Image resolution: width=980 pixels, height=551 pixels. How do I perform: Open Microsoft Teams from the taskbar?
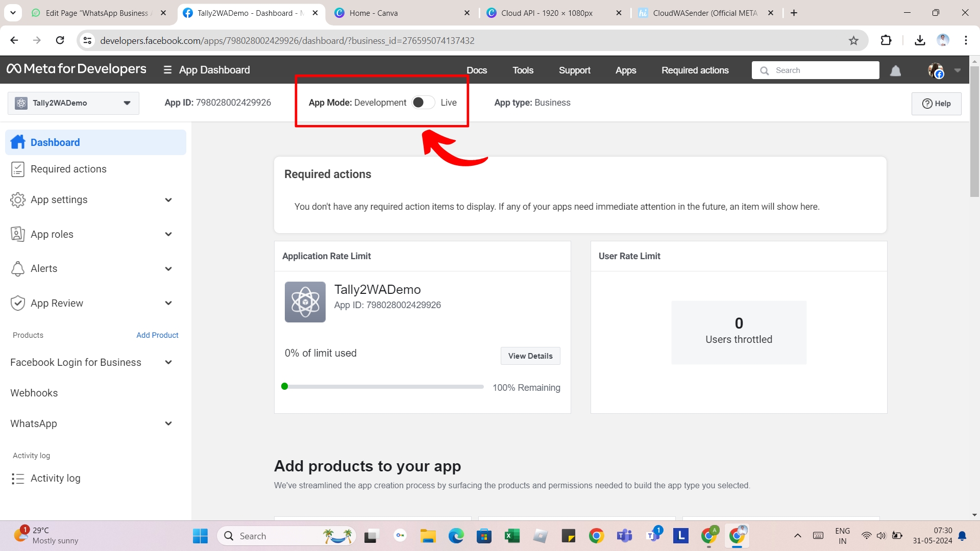[x=624, y=536]
